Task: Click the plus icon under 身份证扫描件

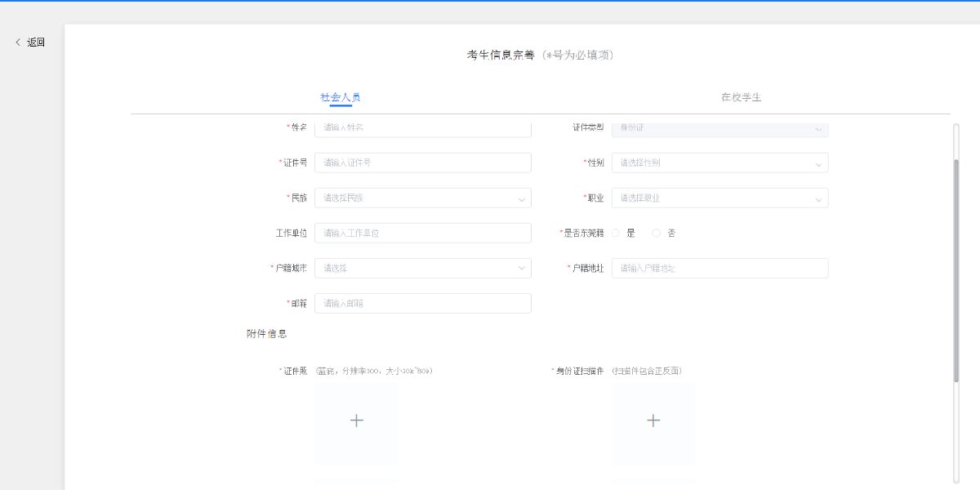Action: (653, 421)
